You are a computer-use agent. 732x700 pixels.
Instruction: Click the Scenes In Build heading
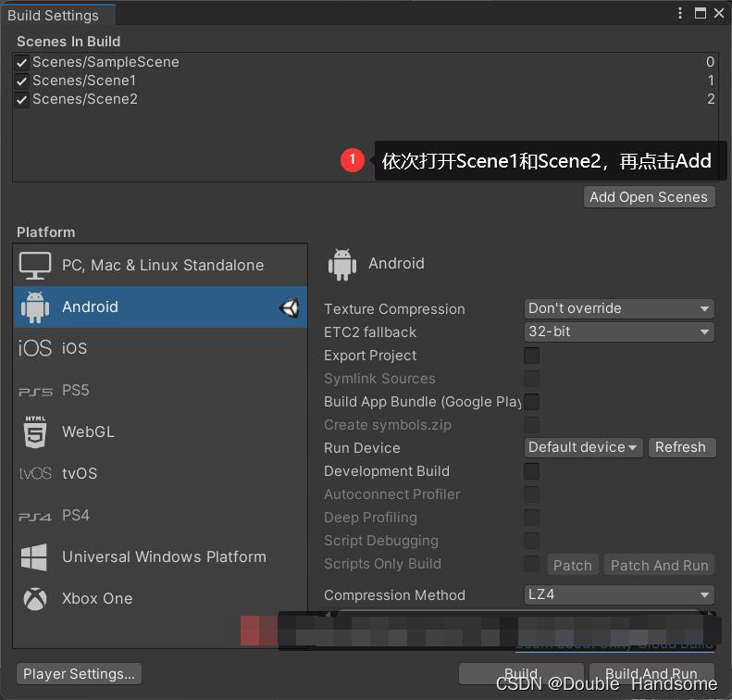(68, 42)
